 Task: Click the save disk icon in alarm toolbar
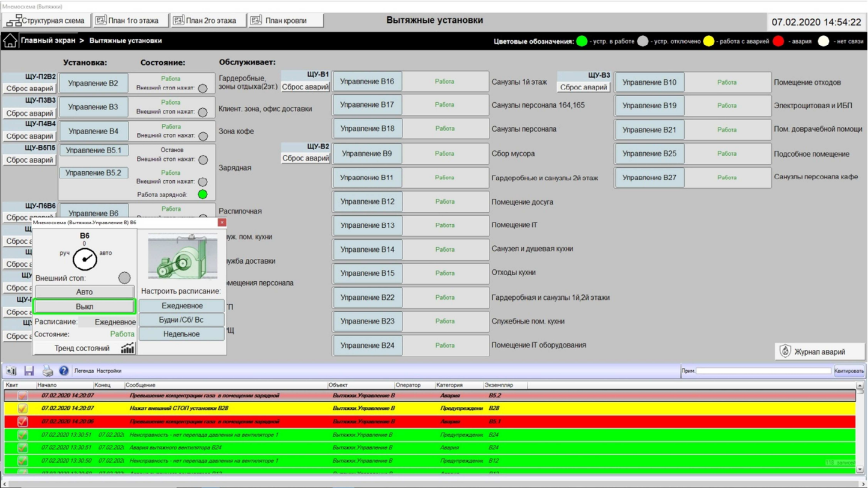point(29,371)
